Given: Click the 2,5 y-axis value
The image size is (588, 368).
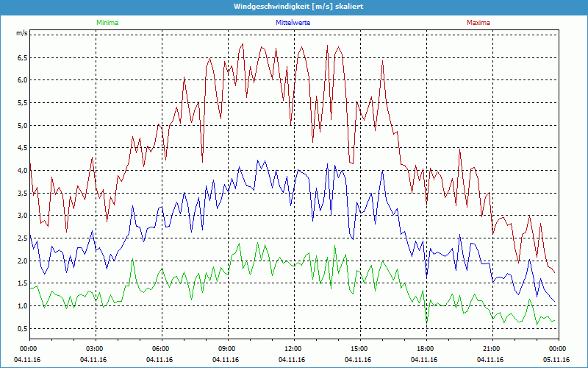Looking at the screenshot, I should point(22,238).
